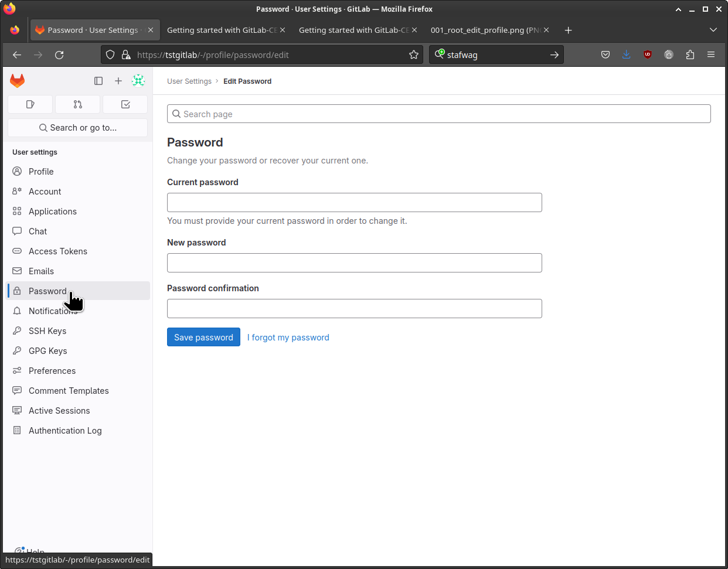Open the Merge requests shortcut icon
Screen dimensions: 728x569
click(x=78, y=104)
